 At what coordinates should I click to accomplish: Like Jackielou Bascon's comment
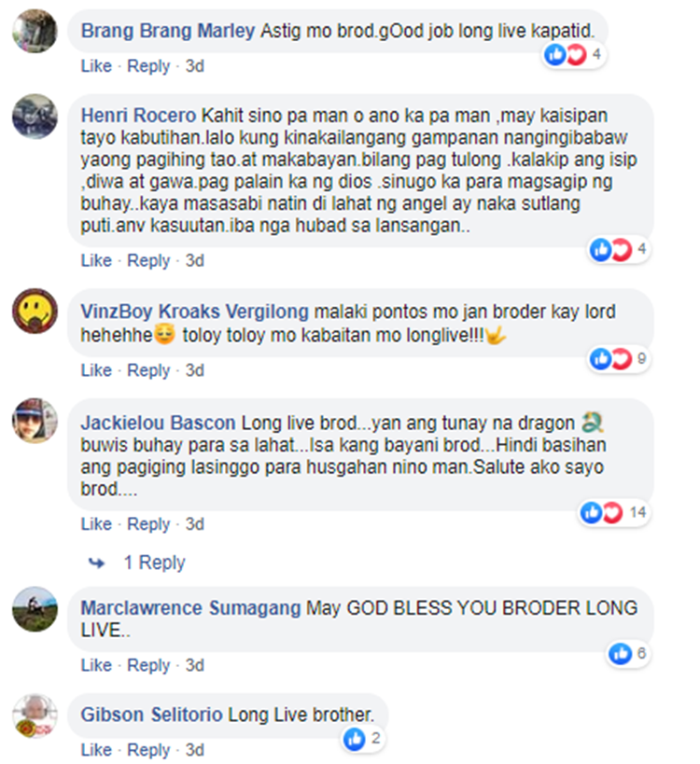(x=96, y=524)
